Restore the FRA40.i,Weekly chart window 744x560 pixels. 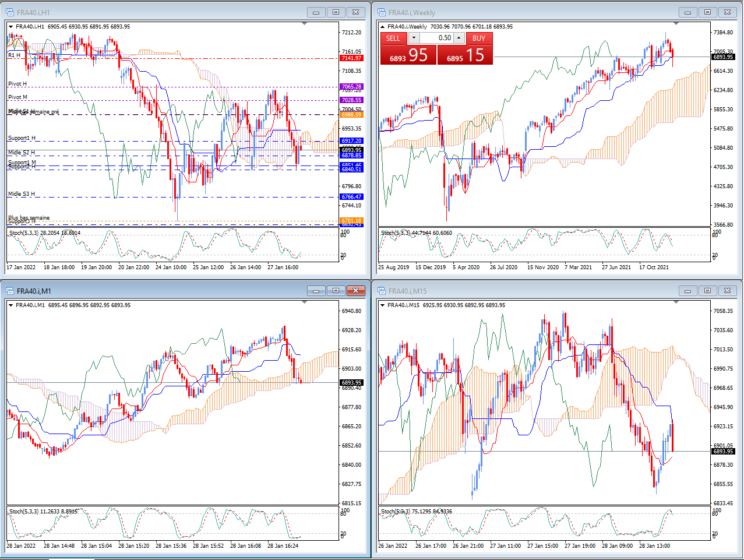point(707,12)
